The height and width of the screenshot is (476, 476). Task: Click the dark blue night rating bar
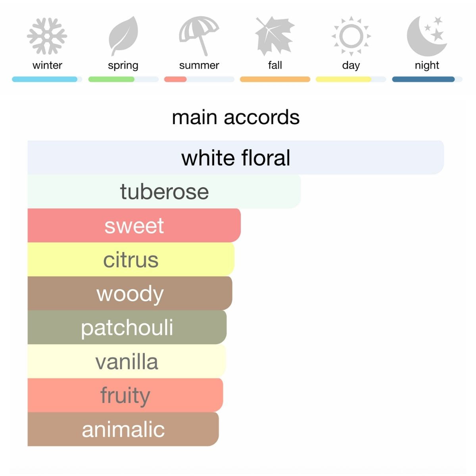pos(423,79)
